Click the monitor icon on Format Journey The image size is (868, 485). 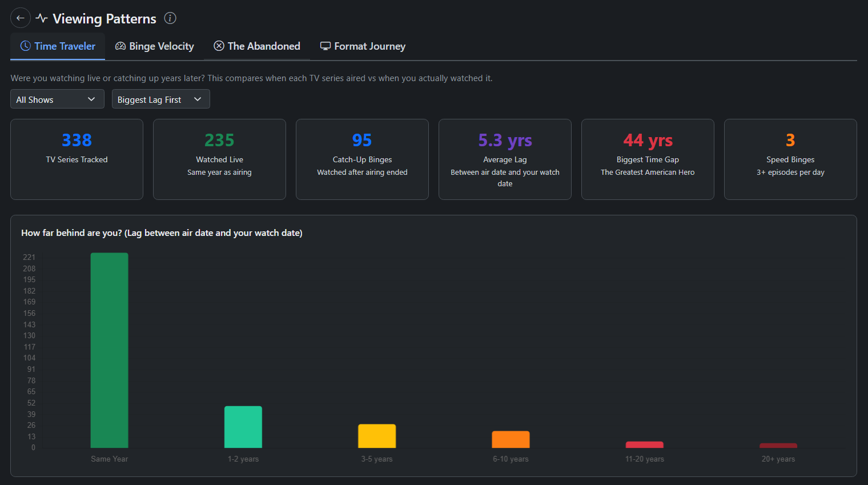tap(325, 46)
